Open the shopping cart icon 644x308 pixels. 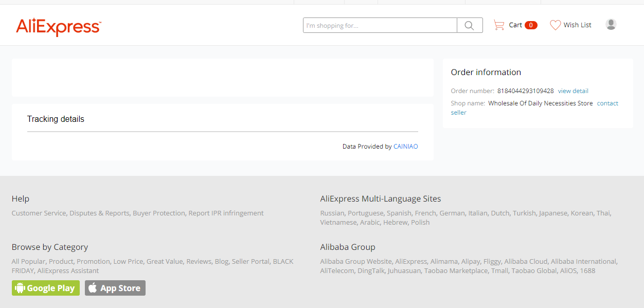pyautogui.click(x=498, y=25)
